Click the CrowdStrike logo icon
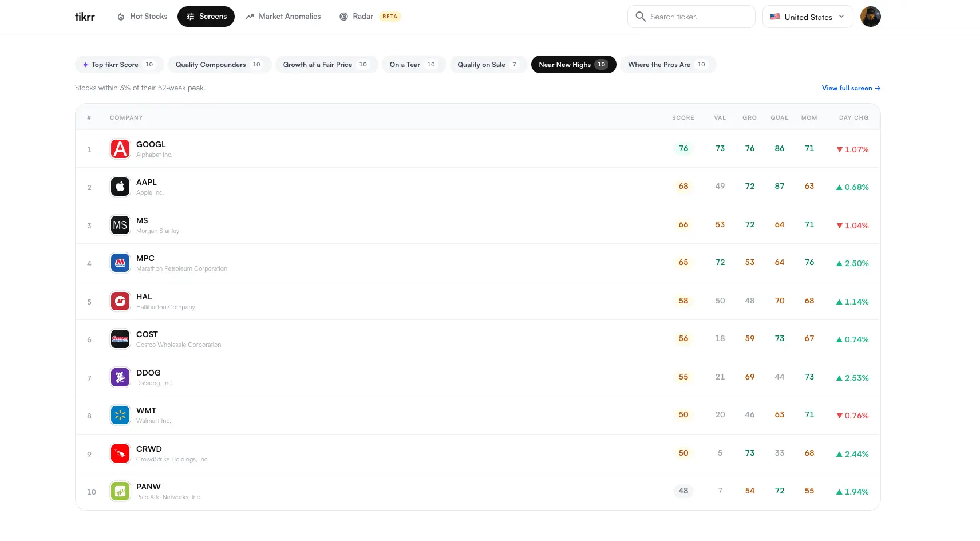Screen dimensions: 980x541 pyautogui.click(x=120, y=453)
